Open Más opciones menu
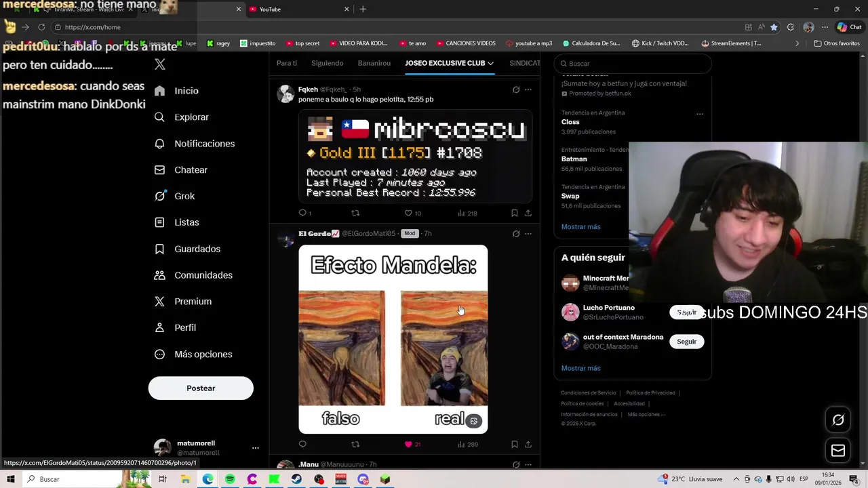The height and width of the screenshot is (488, 868). click(x=193, y=354)
